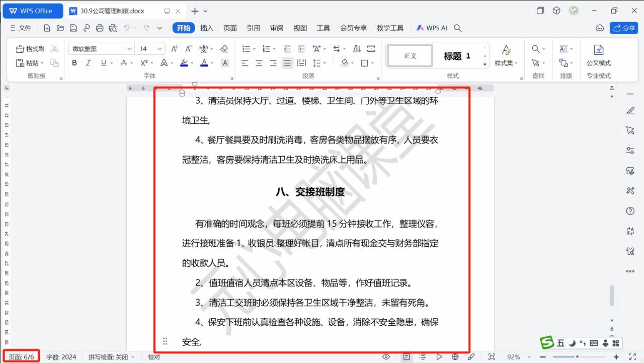Click the Decrease font size icon
Screen dimensions: 644x363
point(189,49)
